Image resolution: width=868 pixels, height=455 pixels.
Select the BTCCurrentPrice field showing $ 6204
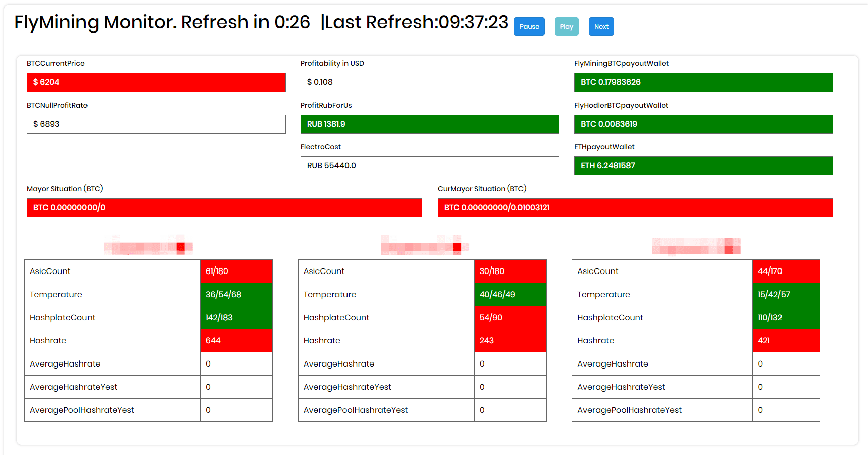pyautogui.click(x=156, y=82)
